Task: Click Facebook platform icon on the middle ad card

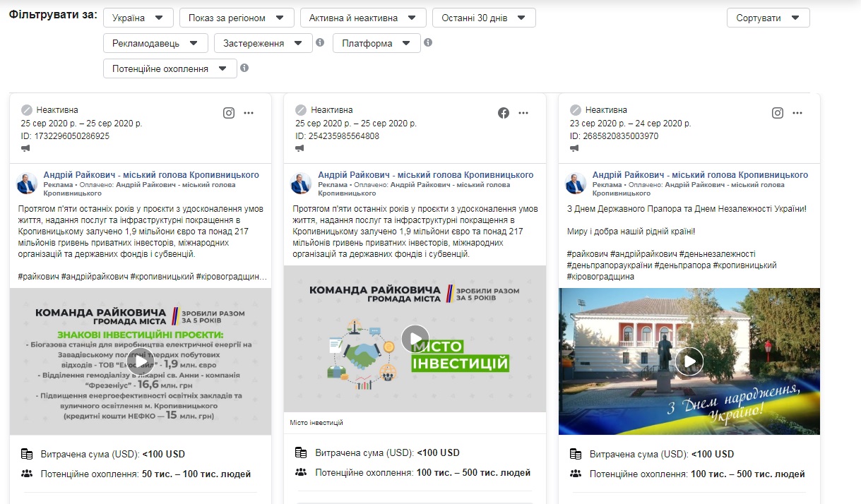Action: (504, 113)
